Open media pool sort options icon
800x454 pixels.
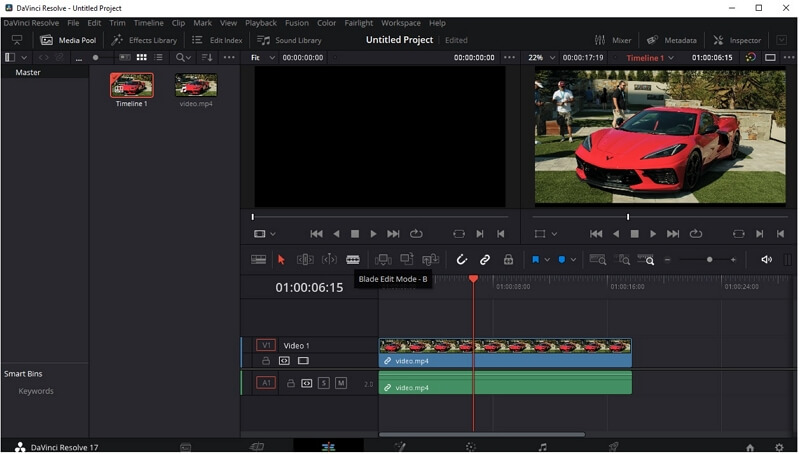[x=207, y=58]
